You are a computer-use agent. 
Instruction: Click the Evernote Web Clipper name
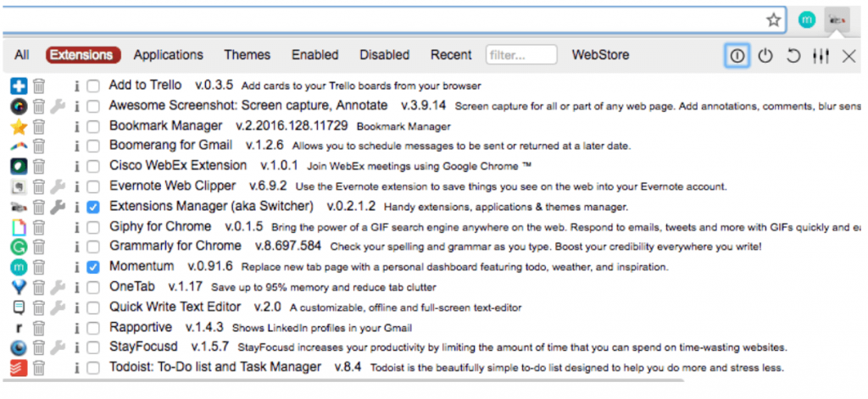click(x=173, y=186)
